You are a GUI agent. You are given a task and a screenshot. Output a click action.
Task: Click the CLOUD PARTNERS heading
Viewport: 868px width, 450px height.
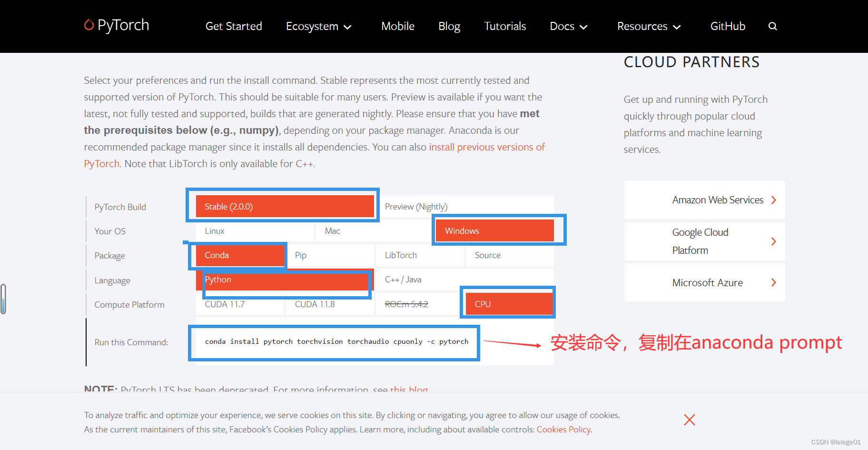click(x=691, y=62)
